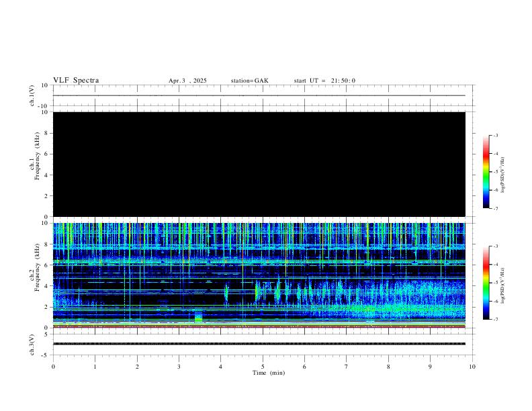Click the "4" kHz tick on ch.2 frequency axis
532x411 pixels.
(x=46, y=286)
